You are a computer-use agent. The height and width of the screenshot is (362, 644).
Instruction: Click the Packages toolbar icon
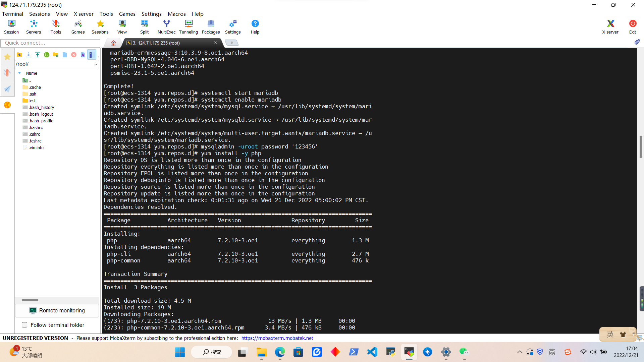(x=211, y=26)
